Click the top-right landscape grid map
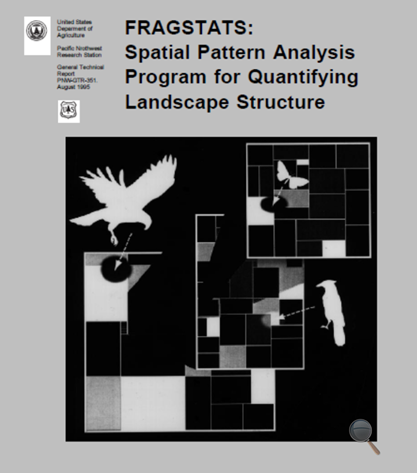Screen dimensions: 417x473 [308, 200]
